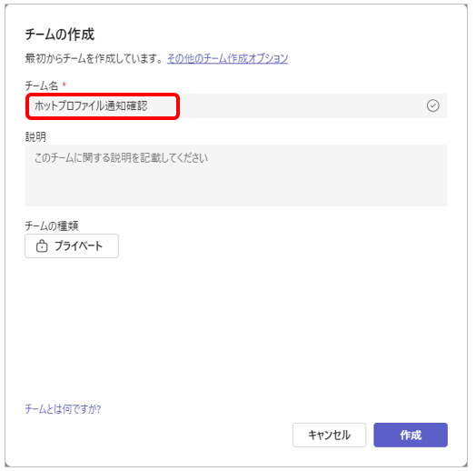The image size is (476, 471).
Task: Click the プライベート label text in type selector
Action: (x=79, y=246)
